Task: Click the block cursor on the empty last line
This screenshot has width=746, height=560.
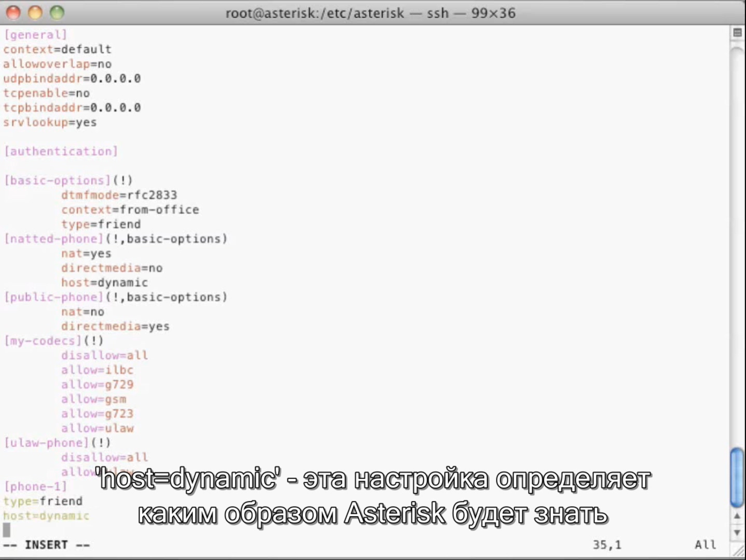Action: pos(7,530)
